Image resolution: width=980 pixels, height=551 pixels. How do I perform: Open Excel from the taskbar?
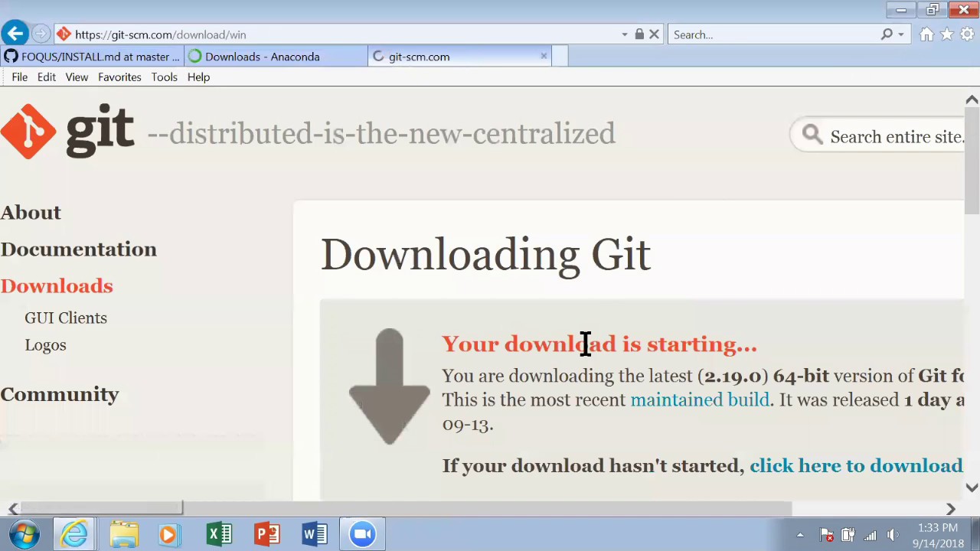coord(219,533)
